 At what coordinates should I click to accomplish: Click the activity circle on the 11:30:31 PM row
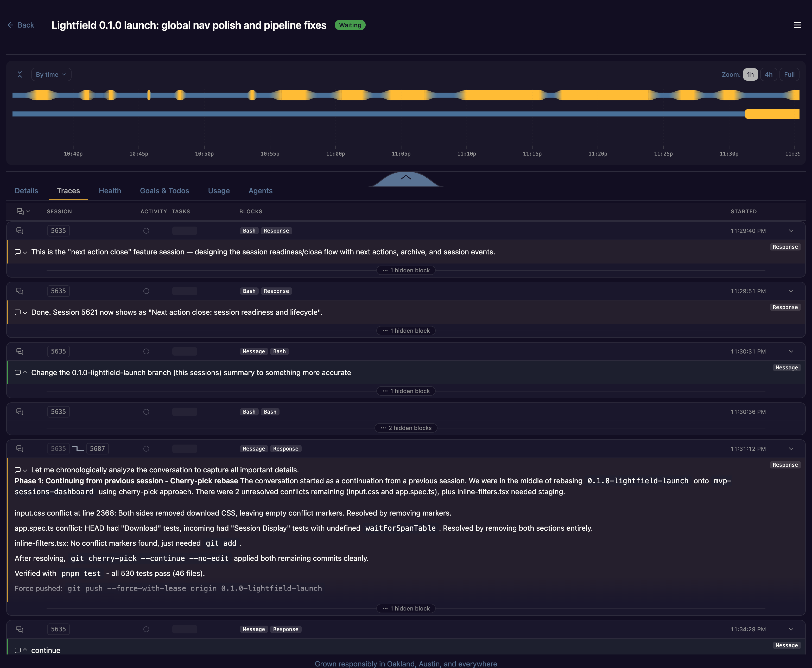146,351
